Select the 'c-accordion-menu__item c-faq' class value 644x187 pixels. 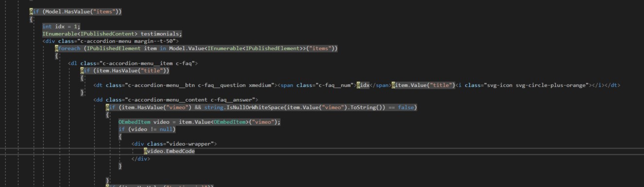pos(147,64)
